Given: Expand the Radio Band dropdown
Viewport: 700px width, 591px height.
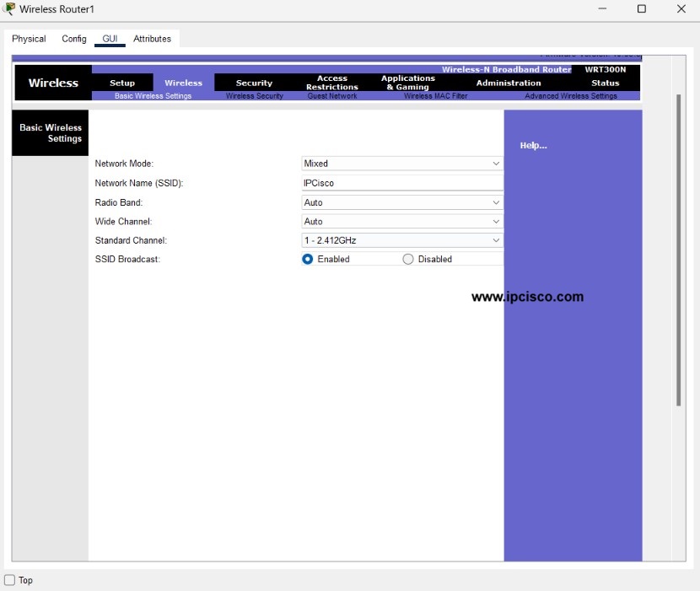Looking at the screenshot, I should coord(402,202).
